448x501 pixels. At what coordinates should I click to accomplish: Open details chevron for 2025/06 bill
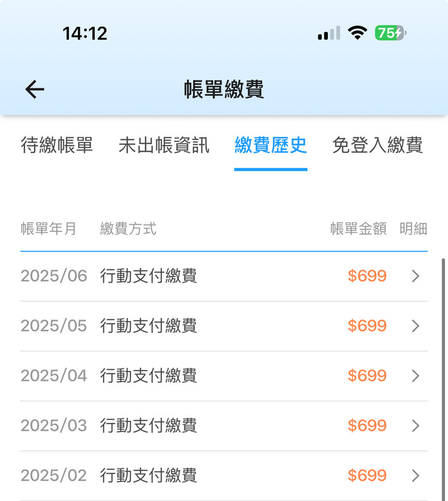click(x=415, y=276)
